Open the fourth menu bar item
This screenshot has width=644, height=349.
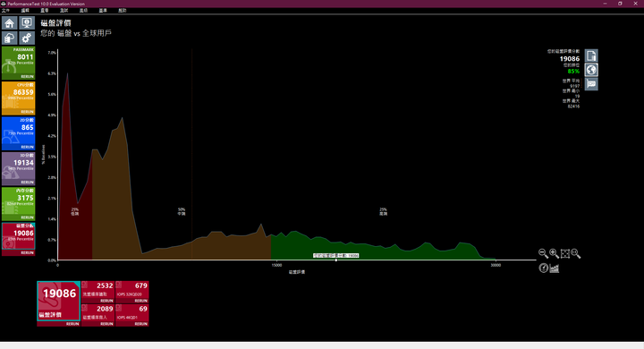pos(64,10)
